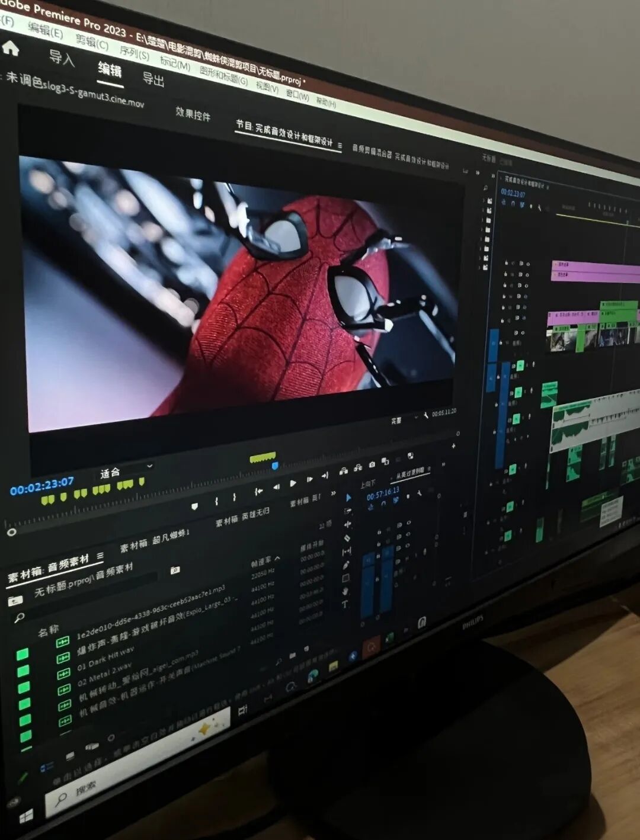Screen dimensions: 640x840
Task: Sort by the 帧速率 column header
Action: tap(261, 560)
